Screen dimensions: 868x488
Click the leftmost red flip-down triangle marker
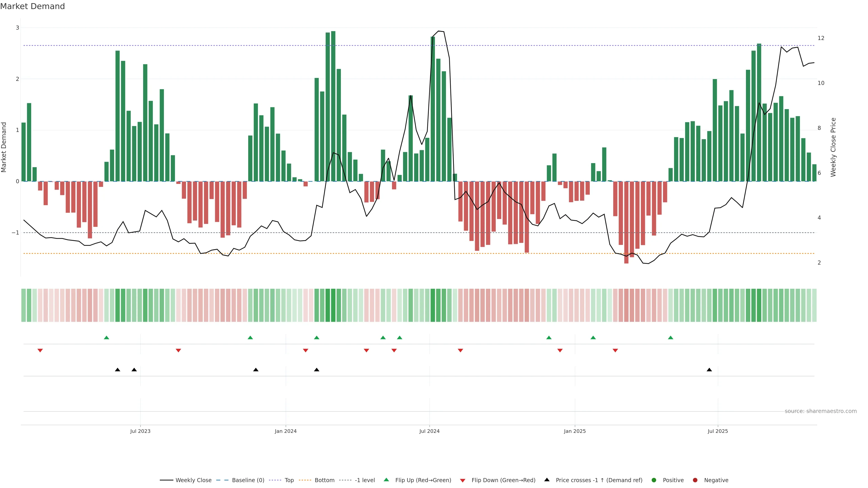pyautogui.click(x=40, y=351)
